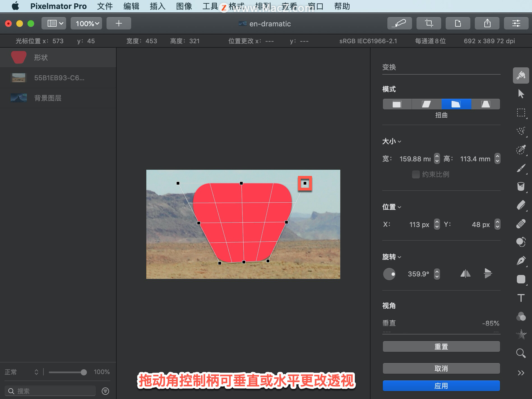The image size is (532, 399).
Task: Open the 帮助 menu
Action: 342,6
